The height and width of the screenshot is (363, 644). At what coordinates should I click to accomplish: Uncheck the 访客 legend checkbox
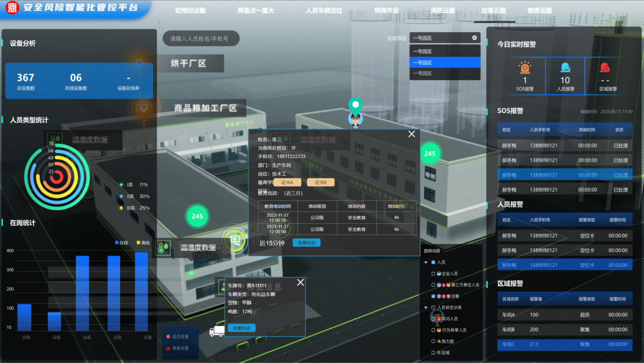click(x=433, y=296)
